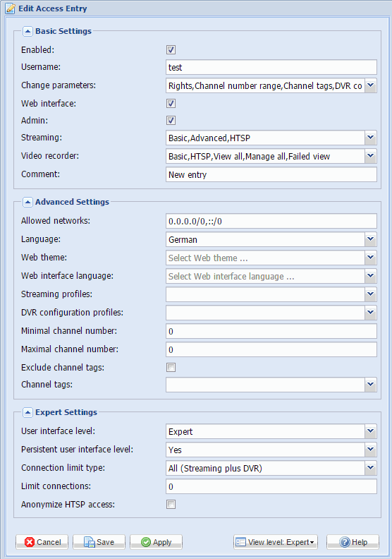Open the Help dialog
The image size is (392, 559).
pos(353,542)
